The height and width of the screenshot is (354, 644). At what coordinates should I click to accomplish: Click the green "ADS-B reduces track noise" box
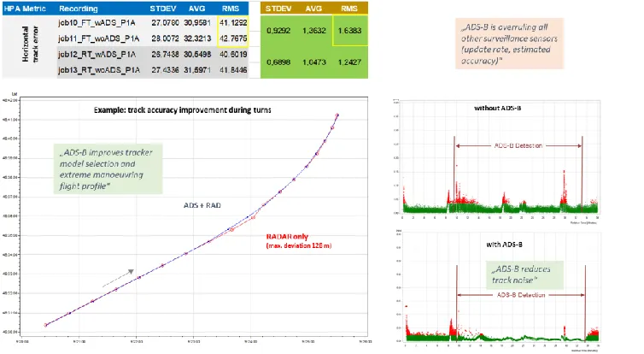point(525,275)
